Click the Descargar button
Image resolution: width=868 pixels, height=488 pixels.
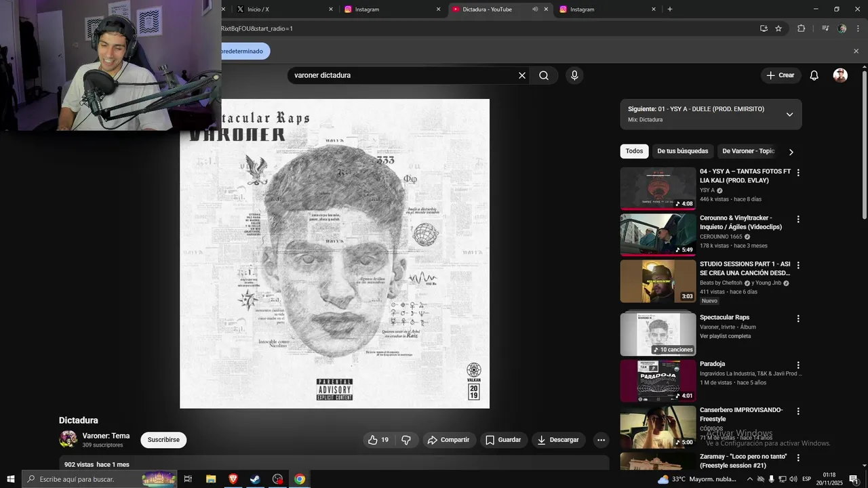click(559, 440)
